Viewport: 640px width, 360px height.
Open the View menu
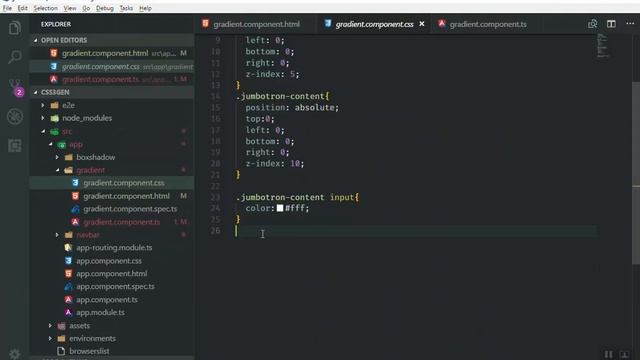point(70,8)
